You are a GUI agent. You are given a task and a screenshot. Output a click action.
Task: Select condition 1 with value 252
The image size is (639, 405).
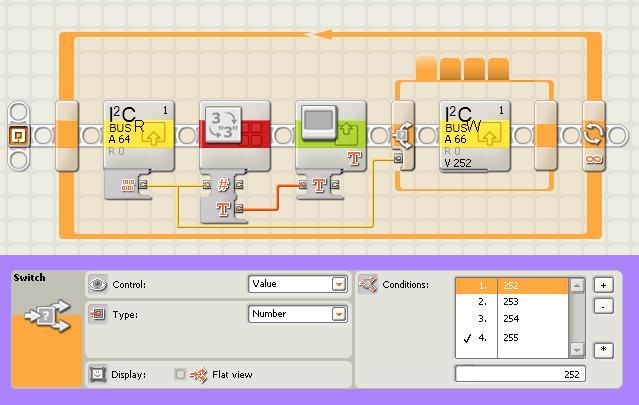pos(512,286)
